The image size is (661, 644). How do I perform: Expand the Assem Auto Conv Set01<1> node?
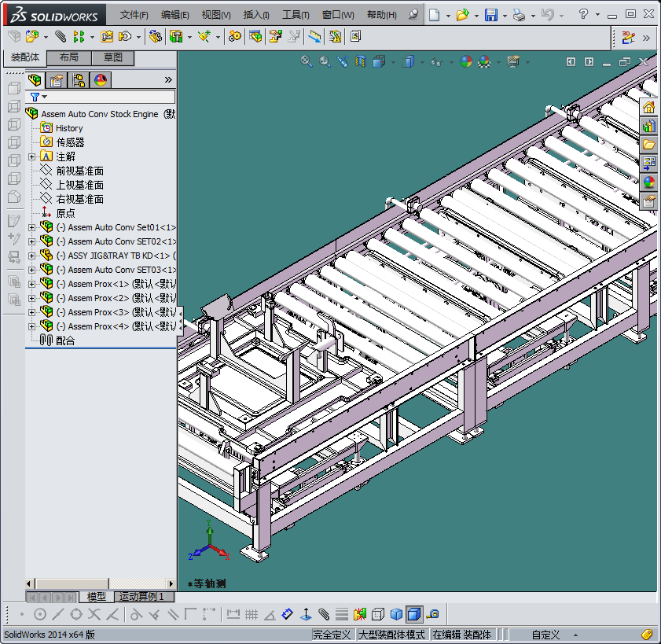31,227
